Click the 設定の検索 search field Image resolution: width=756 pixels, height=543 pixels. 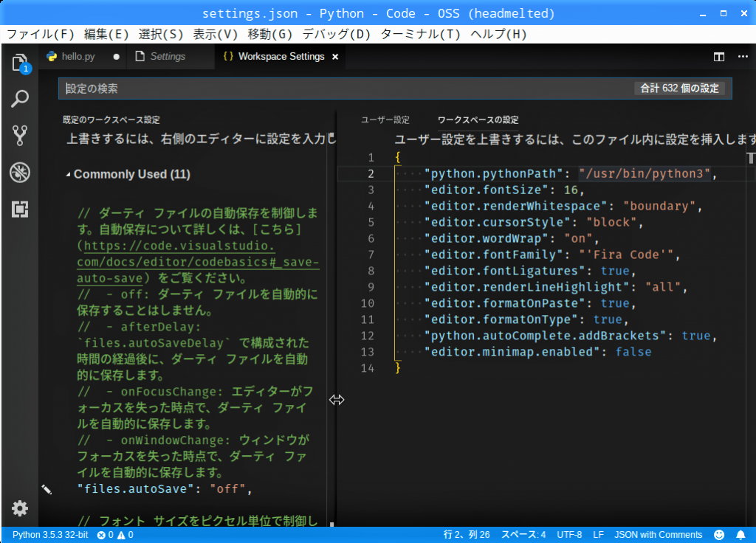pyautogui.click(x=347, y=89)
